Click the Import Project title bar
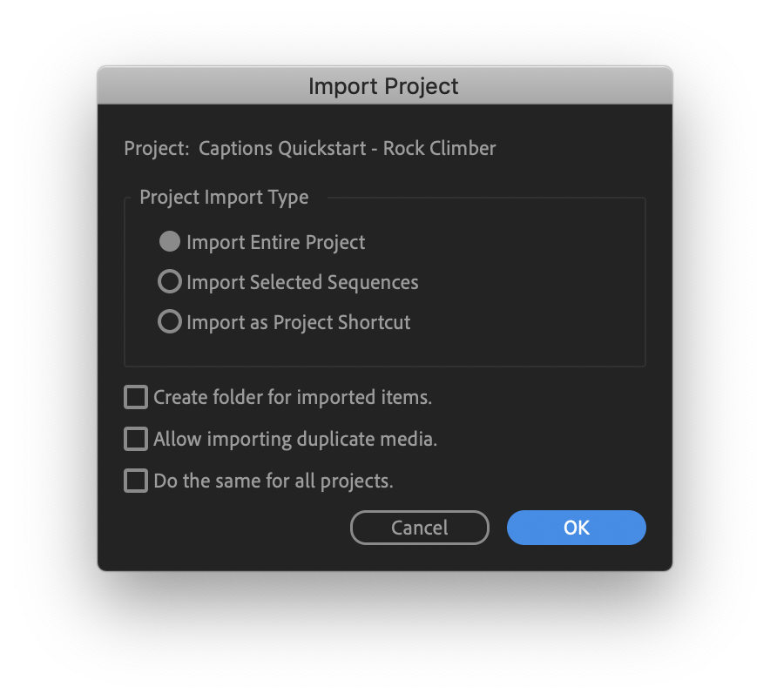This screenshot has width=770, height=700. click(x=384, y=86)
